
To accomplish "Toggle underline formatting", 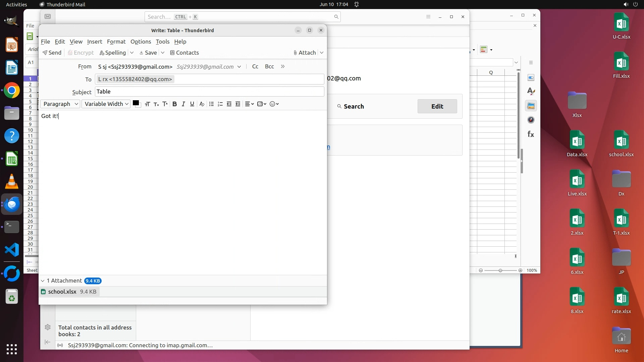I will pos(192,104).
